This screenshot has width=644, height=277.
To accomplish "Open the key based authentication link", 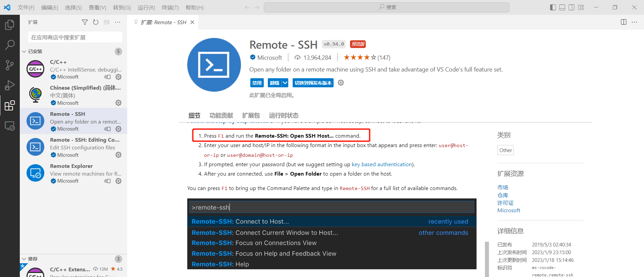I will coord(382,164).
